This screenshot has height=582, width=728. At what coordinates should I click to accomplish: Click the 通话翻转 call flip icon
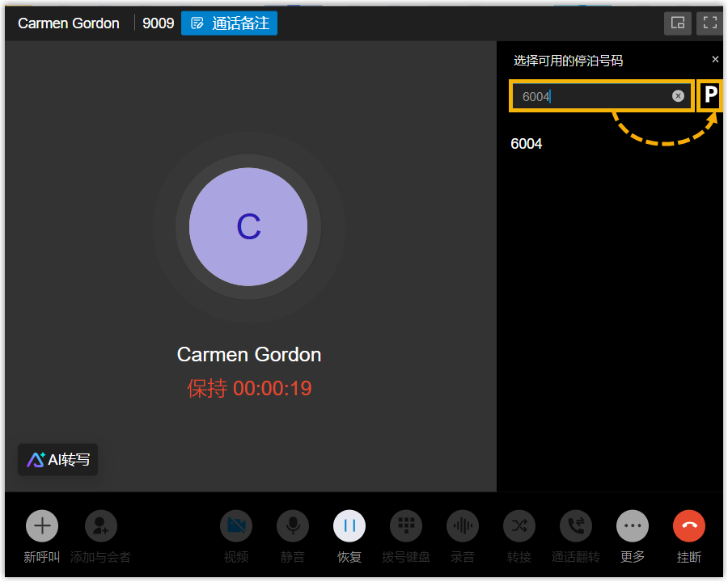pyautogui.click(x=576, y=526)
